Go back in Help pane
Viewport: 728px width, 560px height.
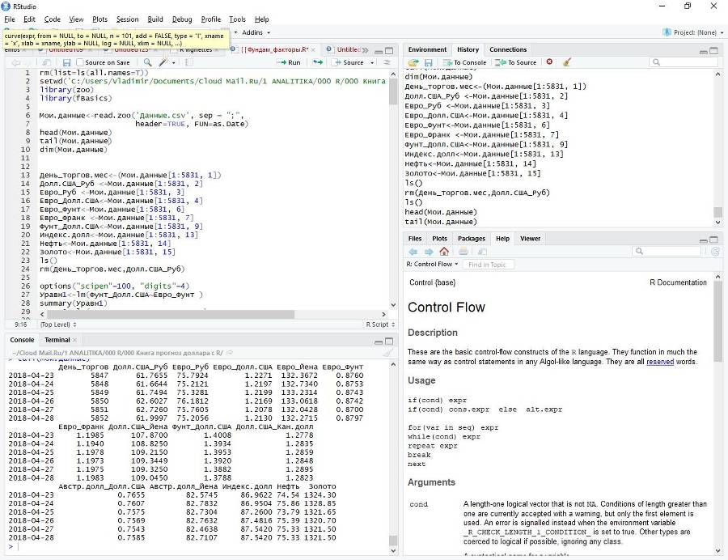tap(413, 251)
